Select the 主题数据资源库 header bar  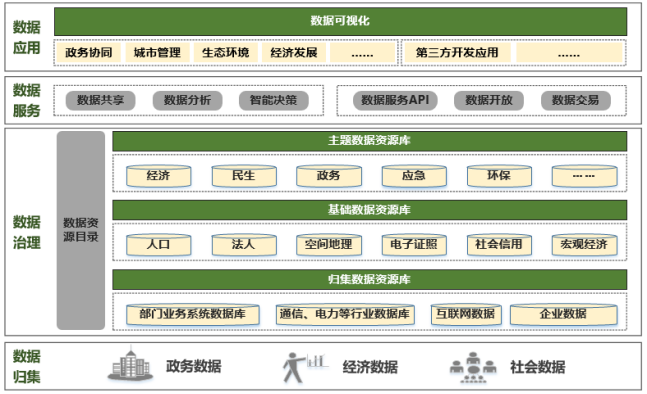pos(369,141)
